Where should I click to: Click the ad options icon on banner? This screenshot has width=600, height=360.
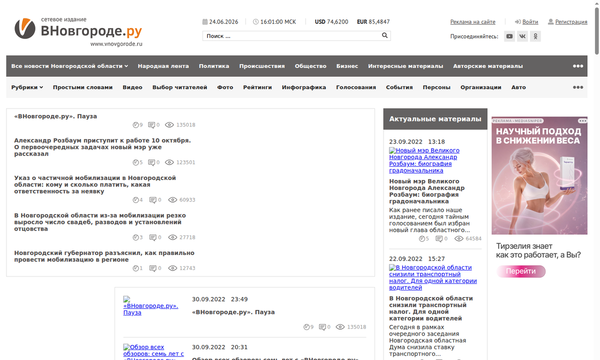pyautogui.click(x=582, y=121)
